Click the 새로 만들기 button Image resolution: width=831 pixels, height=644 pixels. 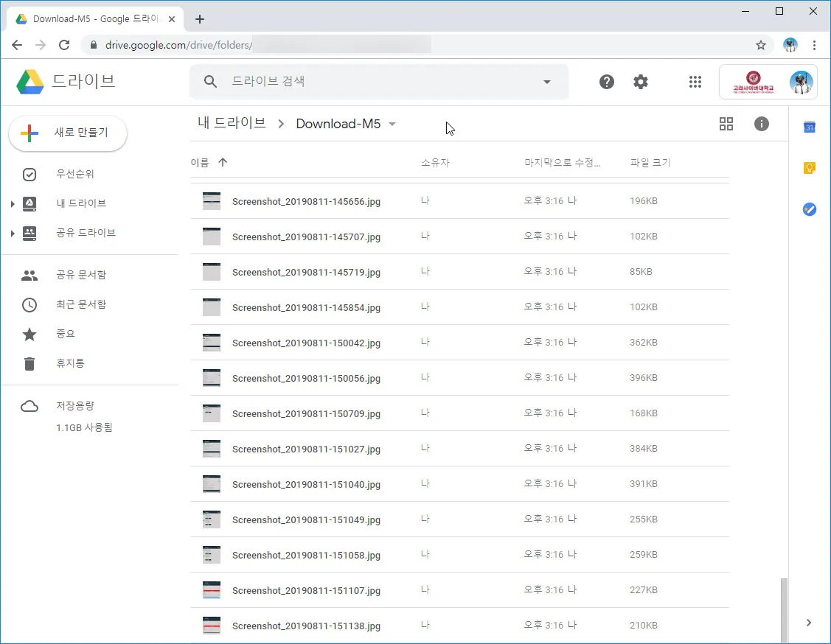[x=68, y=133]
